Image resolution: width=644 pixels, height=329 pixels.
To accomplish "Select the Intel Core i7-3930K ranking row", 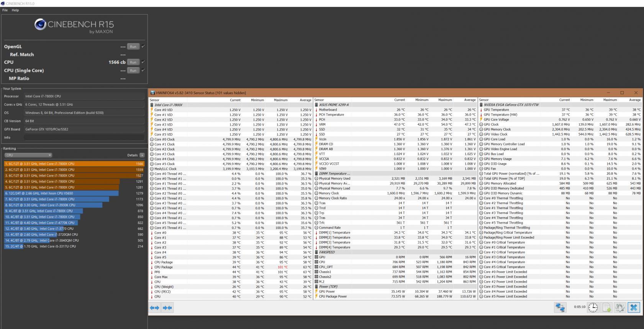I will pyautogui.click(x=74, y=205).
